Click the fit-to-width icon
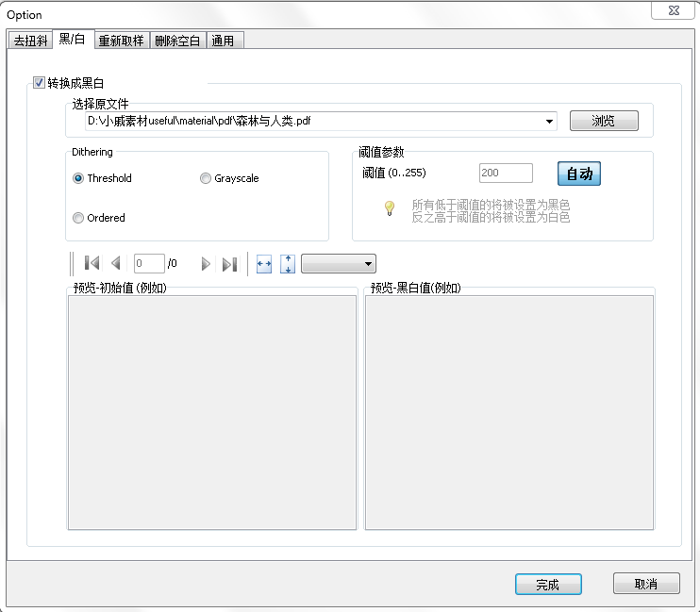The image size is (700, 612). [x=264, y=264]
